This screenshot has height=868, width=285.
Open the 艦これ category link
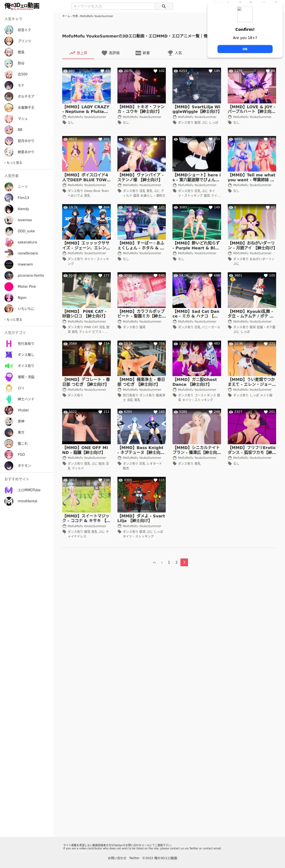click(x=23, y=444)
